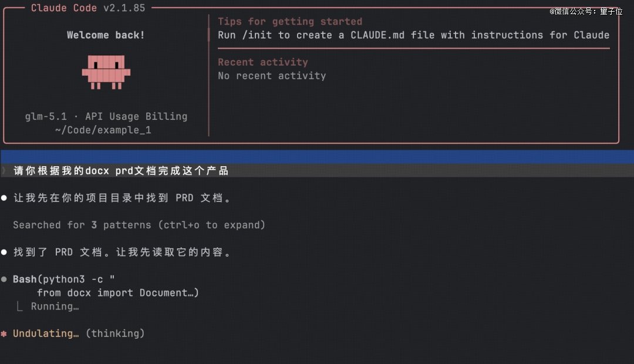Click the orange asterisk spinner beside Undulating
634x364 pixels.
tap(4, 333)
